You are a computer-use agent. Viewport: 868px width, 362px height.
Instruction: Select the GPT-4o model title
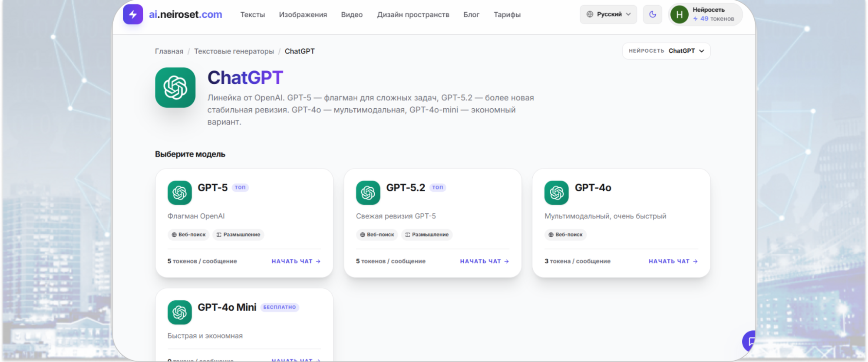click(x=593, y=188)
